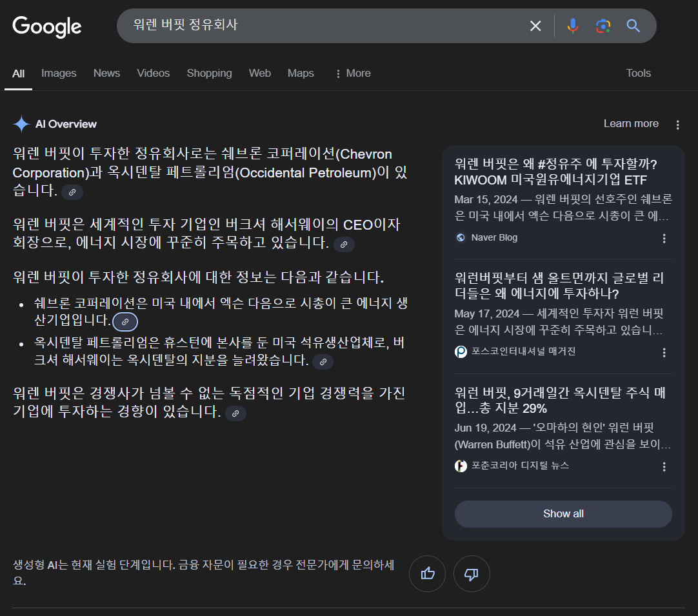Open the Videos tab

point(153,73)
